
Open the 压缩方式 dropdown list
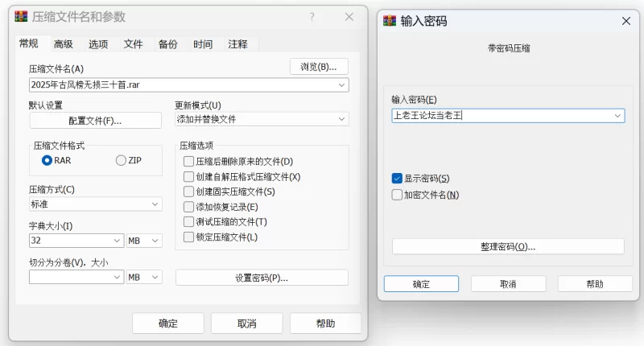pos(155,204)
